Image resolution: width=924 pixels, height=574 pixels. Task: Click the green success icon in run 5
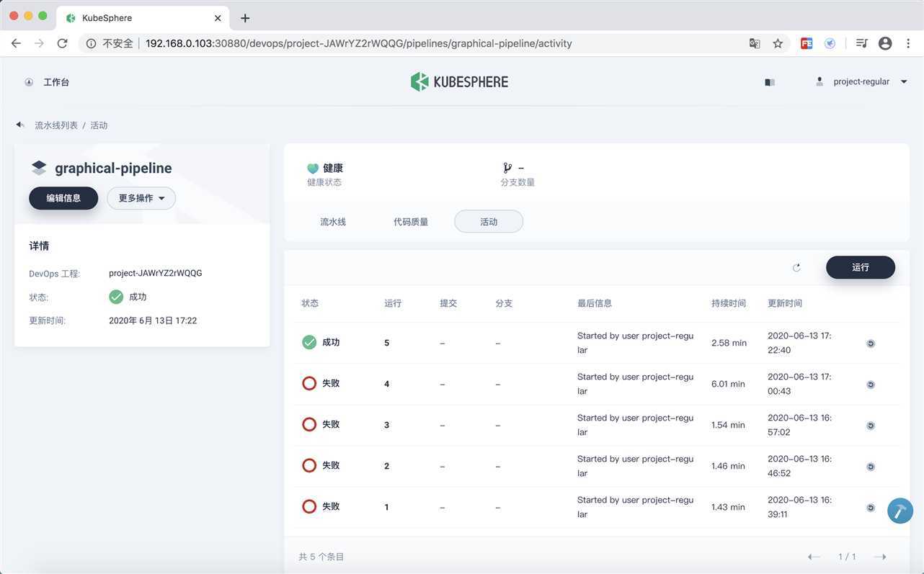point(309,343)
